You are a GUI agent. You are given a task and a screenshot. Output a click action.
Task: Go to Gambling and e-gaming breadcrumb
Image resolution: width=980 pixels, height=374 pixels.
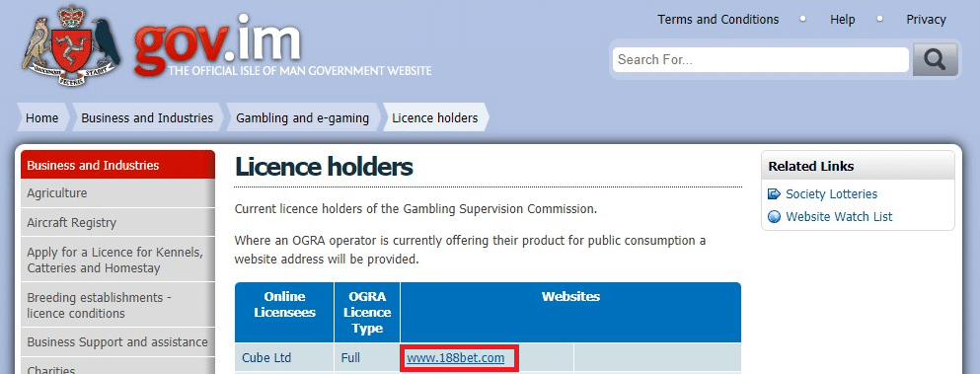coord(303,117)
